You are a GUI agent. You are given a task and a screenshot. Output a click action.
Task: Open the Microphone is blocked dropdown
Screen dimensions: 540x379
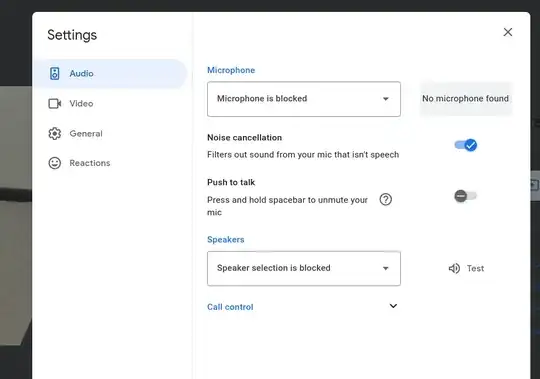(304, 99)
